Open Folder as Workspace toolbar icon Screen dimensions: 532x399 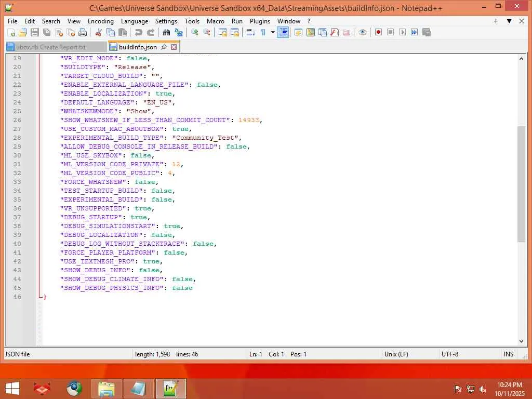[x=347, y=32]
